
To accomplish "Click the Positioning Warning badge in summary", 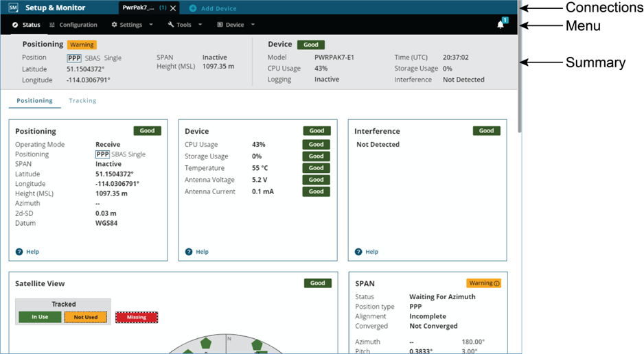I will pyautogui.click(x=82, y=45).
